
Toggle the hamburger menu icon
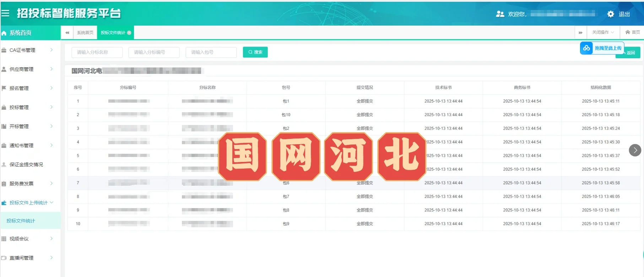5,13
